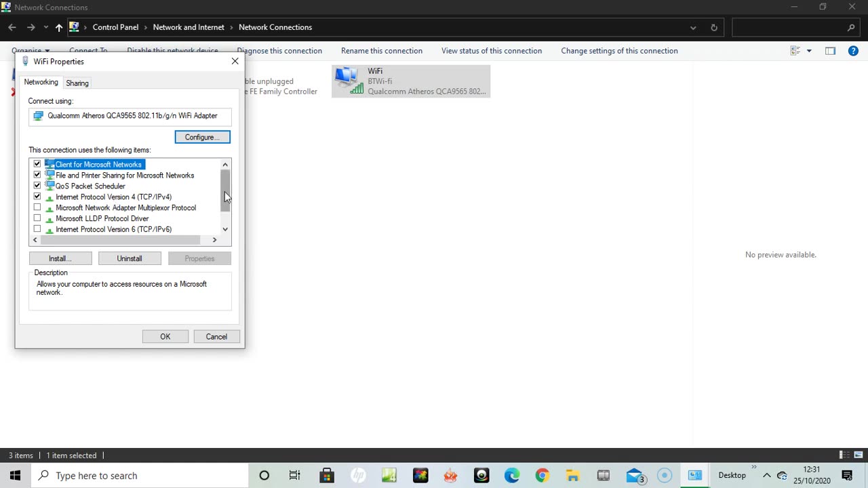Open the Organise menu
This screenshot has width=868, height=488.
click(30, 50)
